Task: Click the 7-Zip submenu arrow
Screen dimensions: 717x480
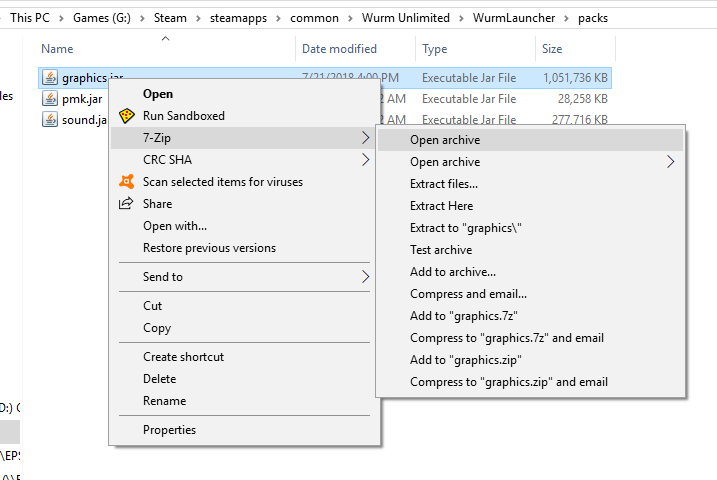Action: [x=365, y=138]
